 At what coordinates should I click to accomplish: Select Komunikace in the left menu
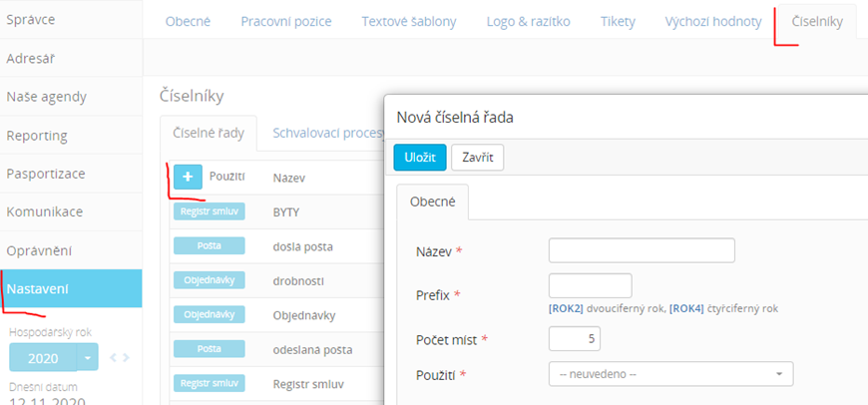(x=44, y=211)
